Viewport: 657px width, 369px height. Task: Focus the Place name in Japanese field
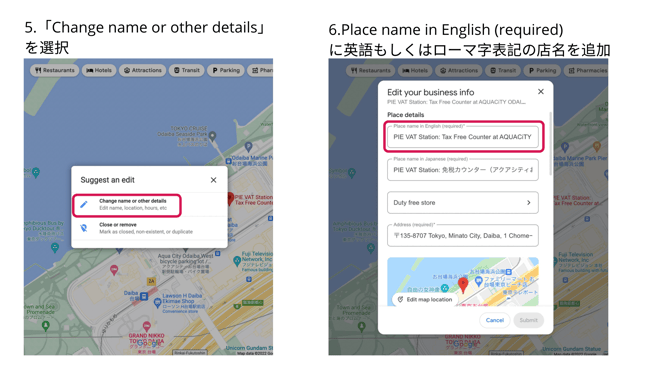463,170
